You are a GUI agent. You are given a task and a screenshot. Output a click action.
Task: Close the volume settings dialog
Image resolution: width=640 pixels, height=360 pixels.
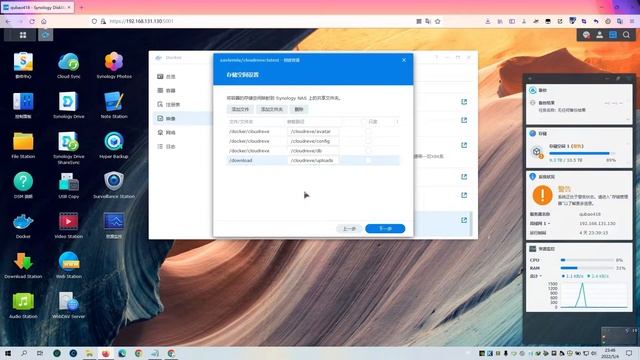click(404, 60)
